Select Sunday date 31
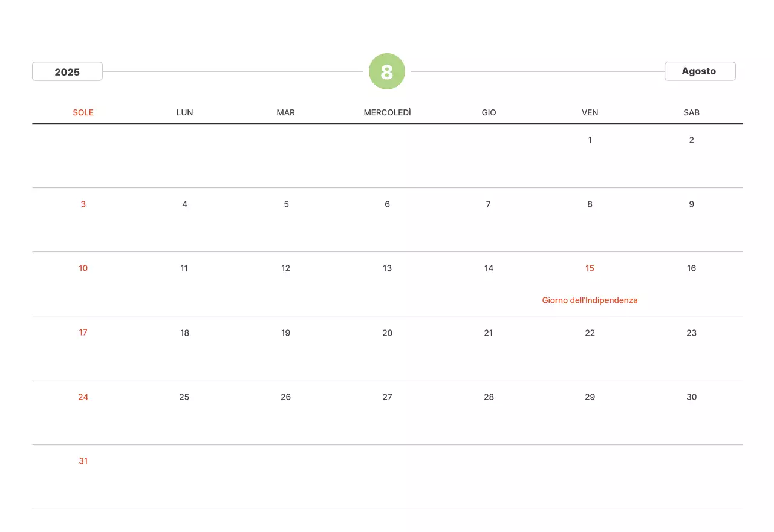 tap(83, 461)
